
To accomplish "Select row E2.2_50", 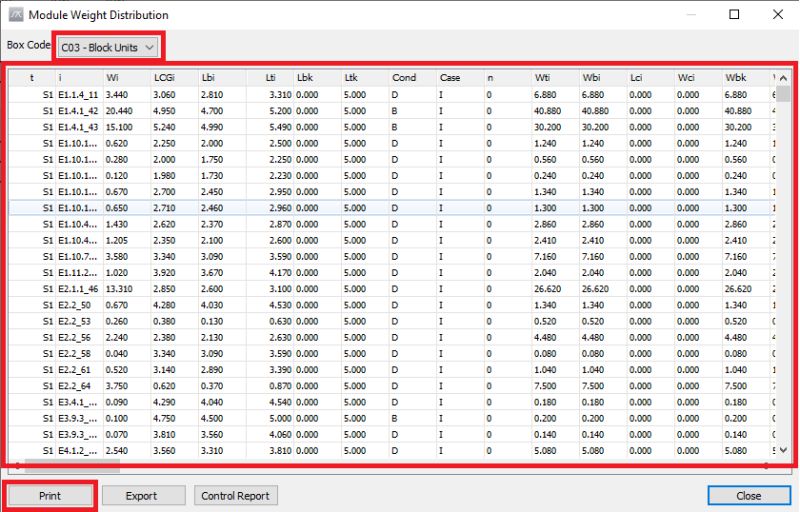I will [392, 305].
